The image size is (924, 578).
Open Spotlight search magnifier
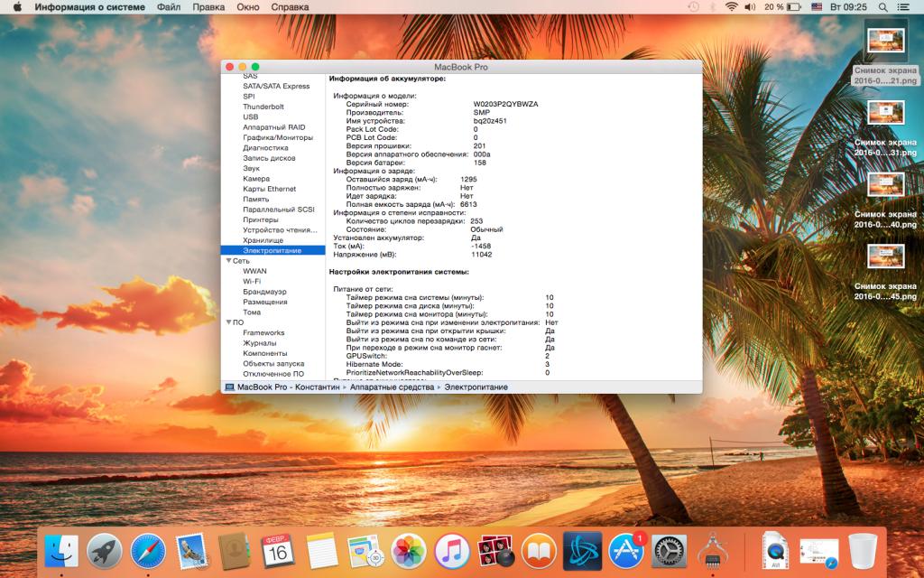[882, 7]
